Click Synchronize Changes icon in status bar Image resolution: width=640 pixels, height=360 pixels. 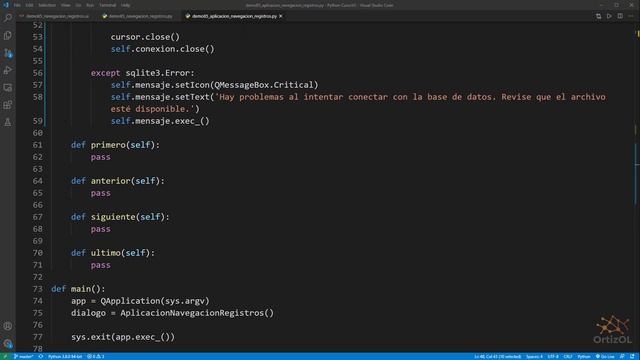pos(41,356)
